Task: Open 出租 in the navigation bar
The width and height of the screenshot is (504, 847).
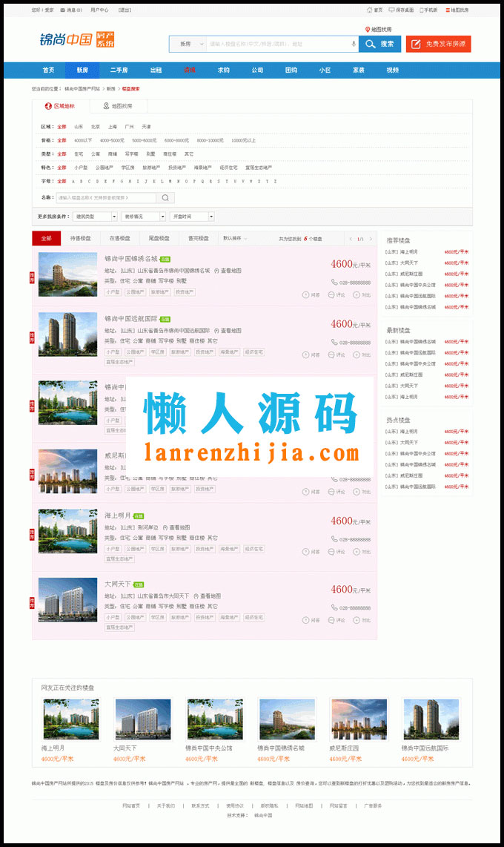Action: pyautogui.click(x=156, y=70)
